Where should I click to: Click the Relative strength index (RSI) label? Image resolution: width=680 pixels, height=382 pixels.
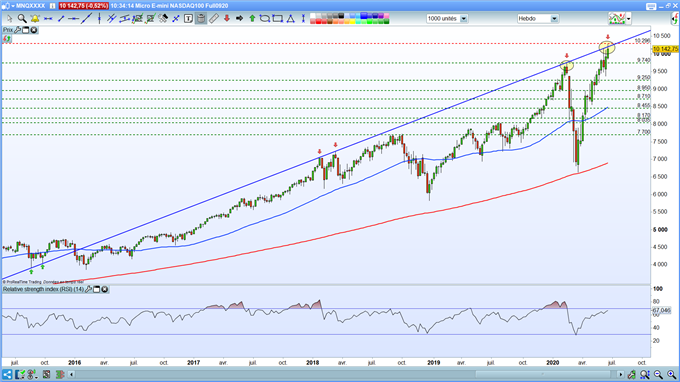(x=43, y=289)
